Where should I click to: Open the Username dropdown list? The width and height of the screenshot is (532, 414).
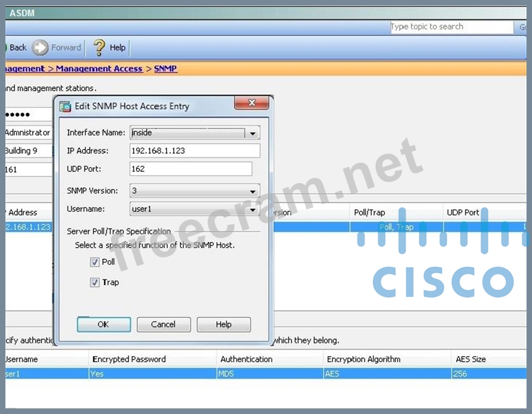253,209
